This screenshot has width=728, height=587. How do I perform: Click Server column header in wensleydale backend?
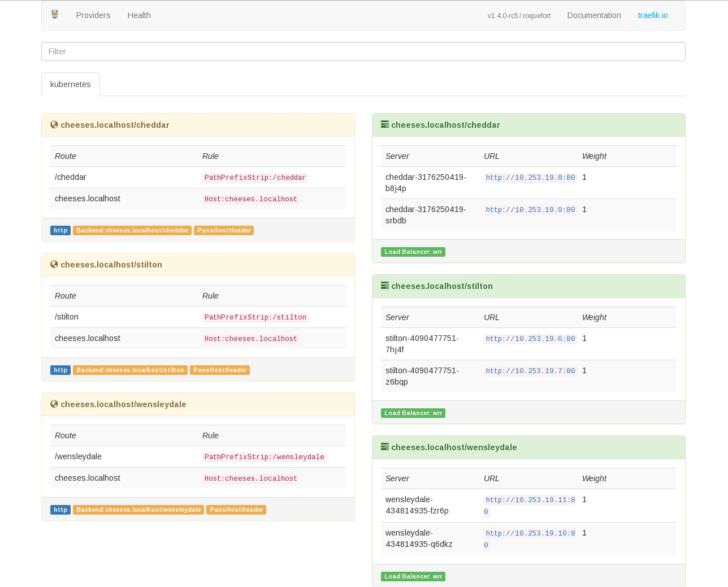[x=397, y=478]
